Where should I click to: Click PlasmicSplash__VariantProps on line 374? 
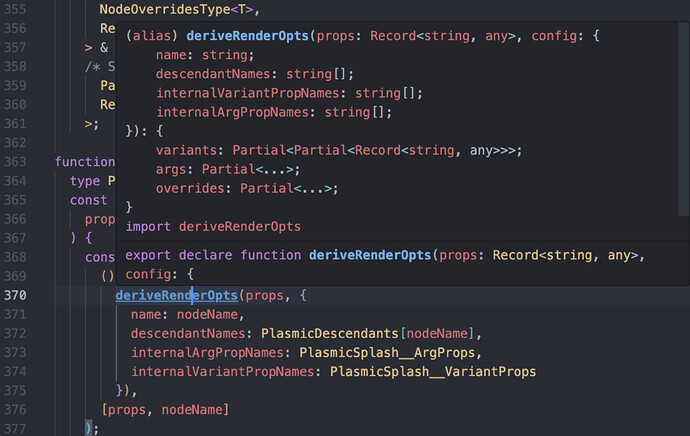432,371
